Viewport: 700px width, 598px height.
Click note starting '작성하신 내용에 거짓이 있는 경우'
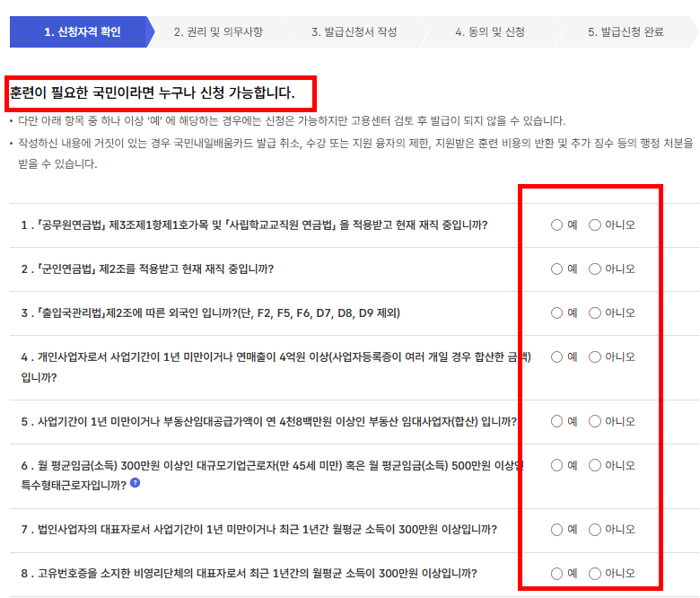click(x=355, y=154)
